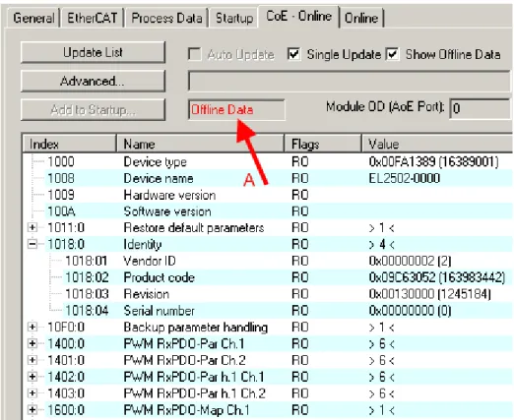514x420 pixels.
Task: Select the 1009 Hardware version row
Action: tap(268, 195)
